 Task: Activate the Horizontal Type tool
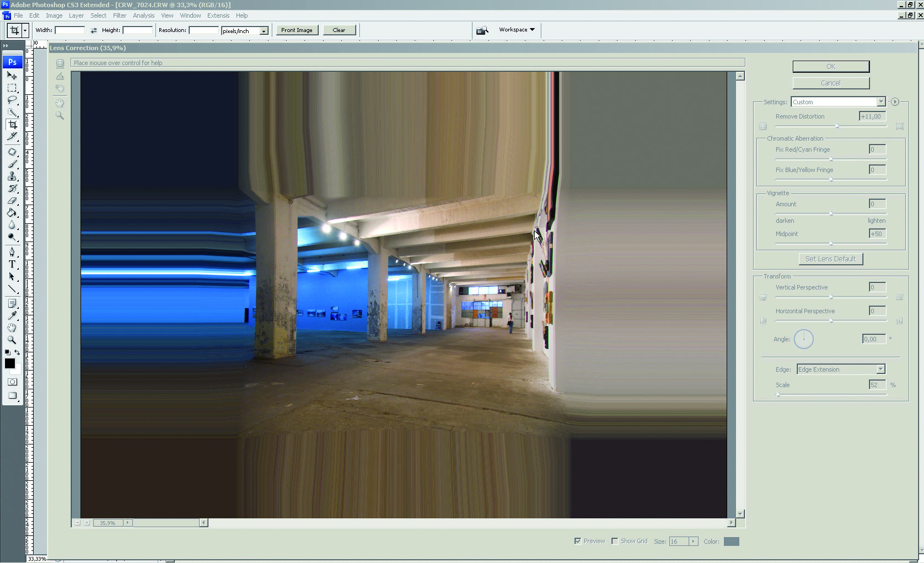pyautogui.click(x=12, y=264)
